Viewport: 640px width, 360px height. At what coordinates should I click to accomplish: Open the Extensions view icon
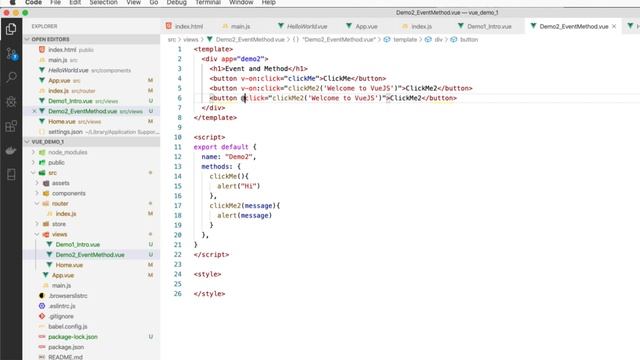[x=11, y=126]
